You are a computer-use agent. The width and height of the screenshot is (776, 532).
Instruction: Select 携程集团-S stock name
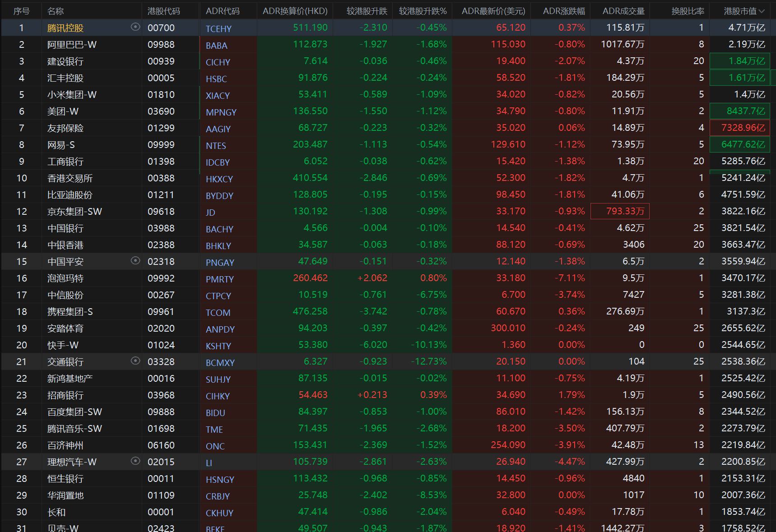click(x=70, y=312)
